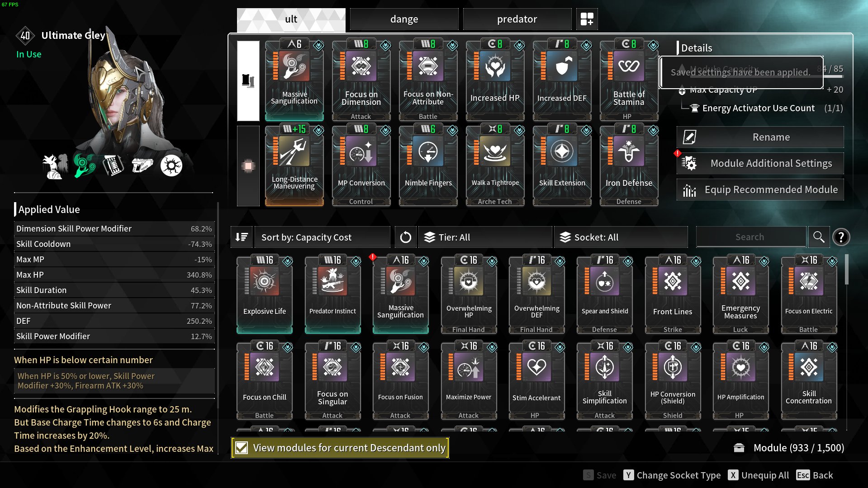Pick Spear and Shield module
This screenshot has width=868, height=488.
coord(605,294)
